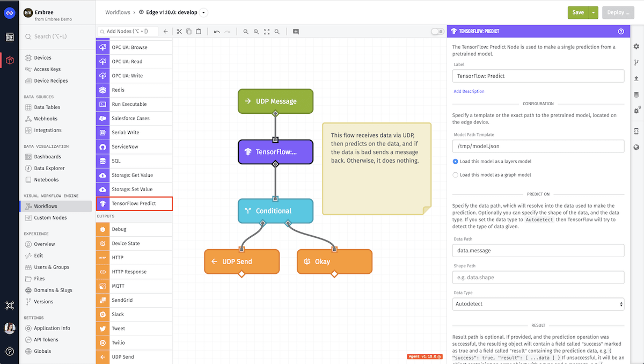Open the user avatar profile menu
Screen dimensions: 644x364
click(x=9, y=329)
